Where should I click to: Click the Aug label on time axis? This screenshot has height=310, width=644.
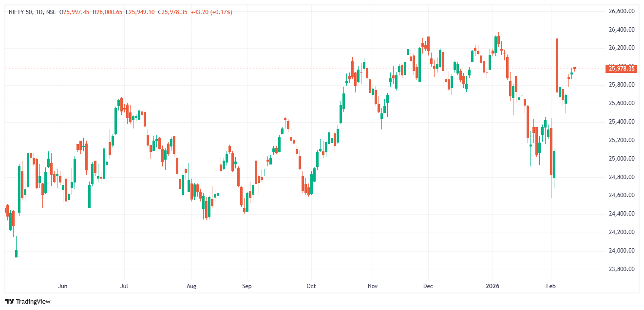[191, 286]
